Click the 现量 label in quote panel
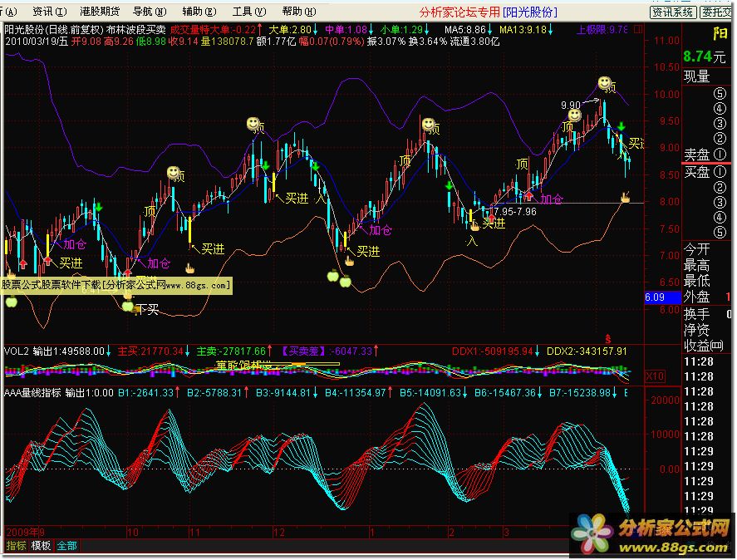Screen dimensions: 737x560 click(696, 76)
